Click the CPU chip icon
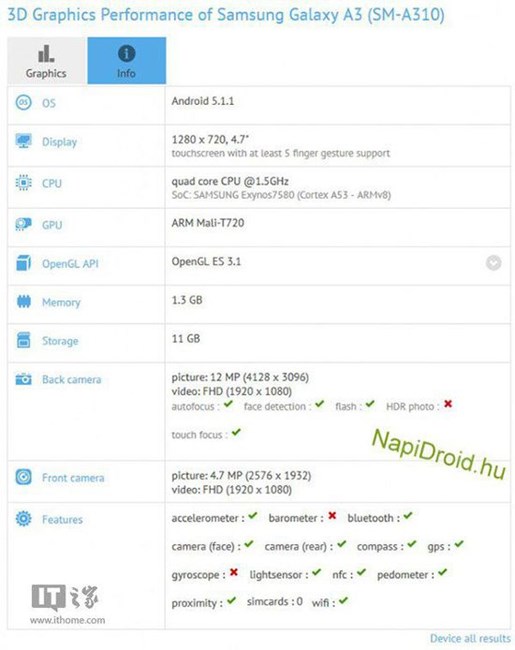Viewport: 515px width, 650px height. tap(23, 182)
